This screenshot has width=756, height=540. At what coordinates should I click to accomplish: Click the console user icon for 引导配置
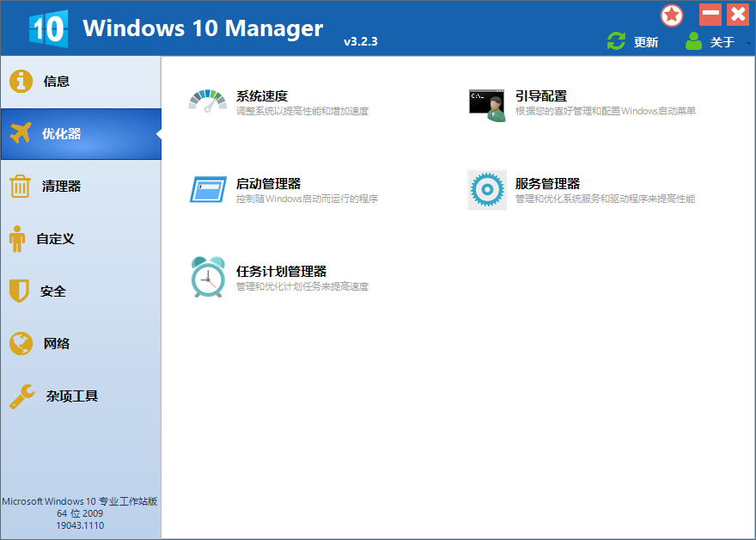(487, 105)
